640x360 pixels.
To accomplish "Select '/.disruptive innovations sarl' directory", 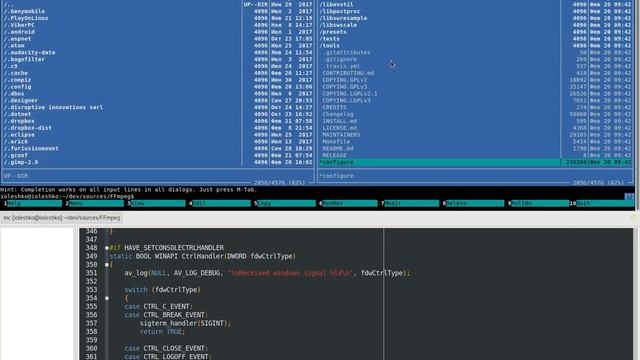I will (53, 107).
